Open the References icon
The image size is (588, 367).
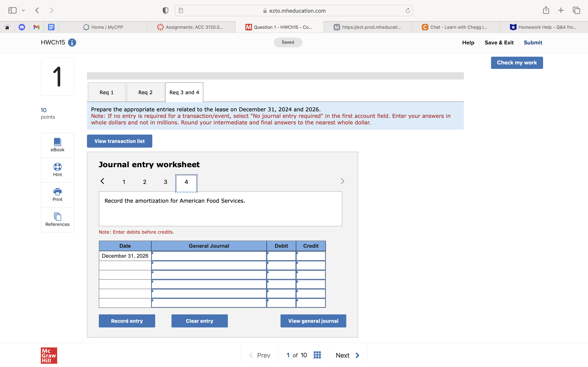point(57,217)
